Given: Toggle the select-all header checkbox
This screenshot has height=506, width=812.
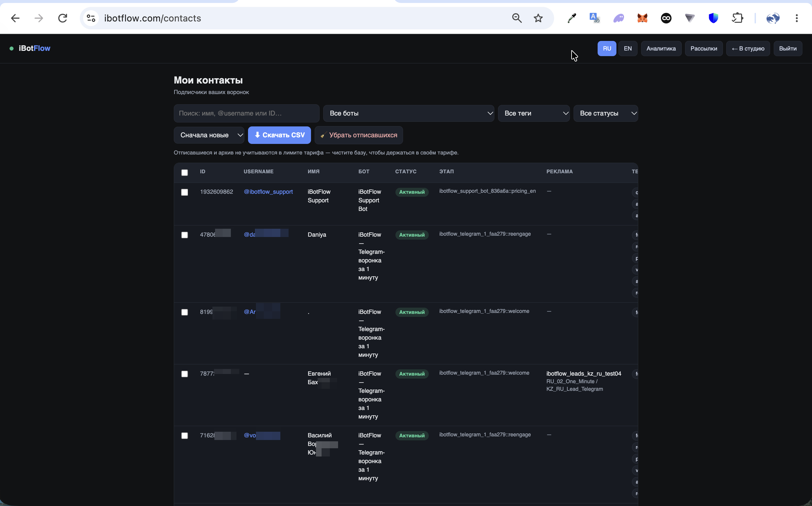Looking at the screenshot, I should [184, 172].
